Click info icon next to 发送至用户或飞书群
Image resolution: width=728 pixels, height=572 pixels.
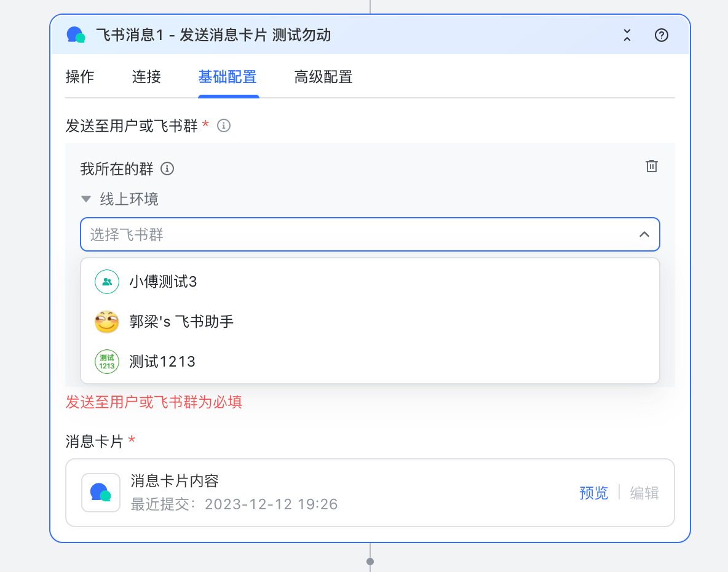(x=224, y=125)
